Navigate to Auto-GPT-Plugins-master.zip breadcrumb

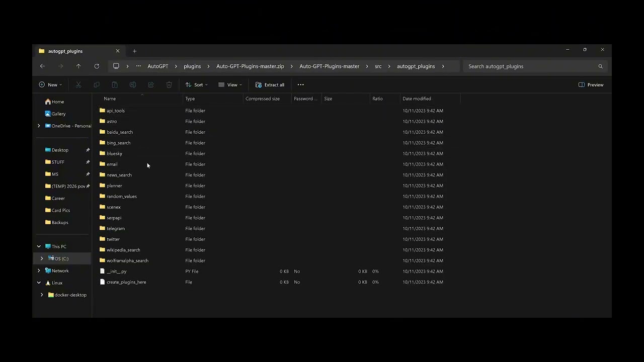point(250,66)
